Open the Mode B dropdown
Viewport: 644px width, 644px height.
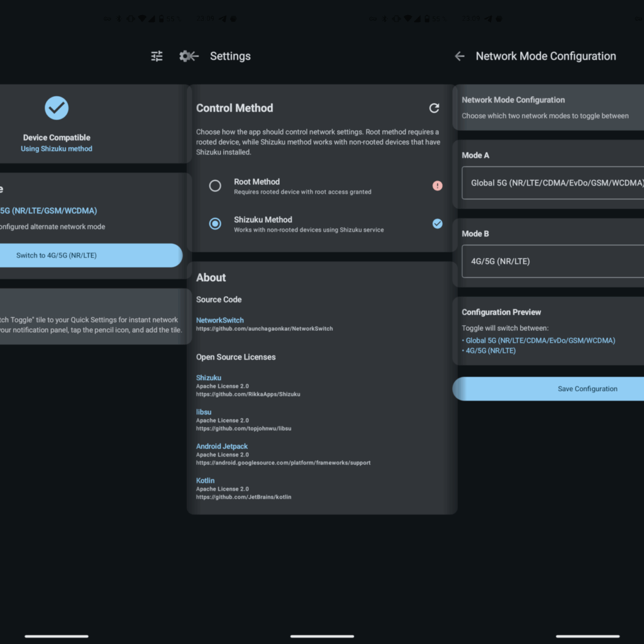point(553,261)
